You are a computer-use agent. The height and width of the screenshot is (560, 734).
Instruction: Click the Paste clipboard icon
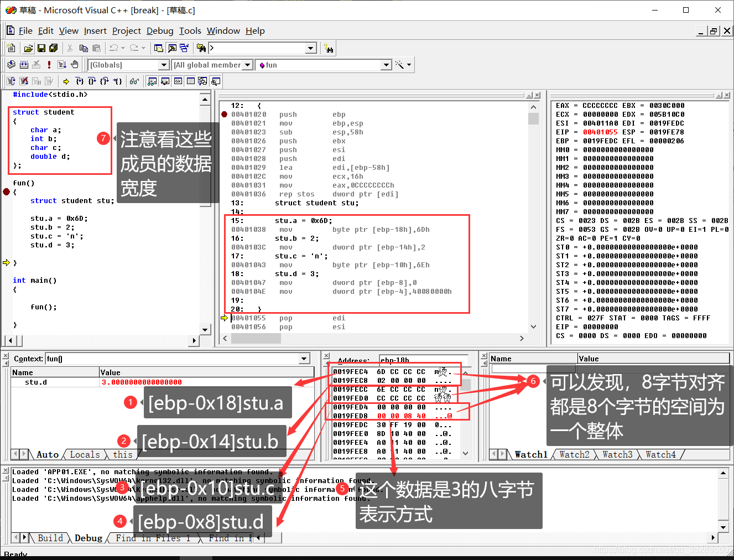coord(96,48)
